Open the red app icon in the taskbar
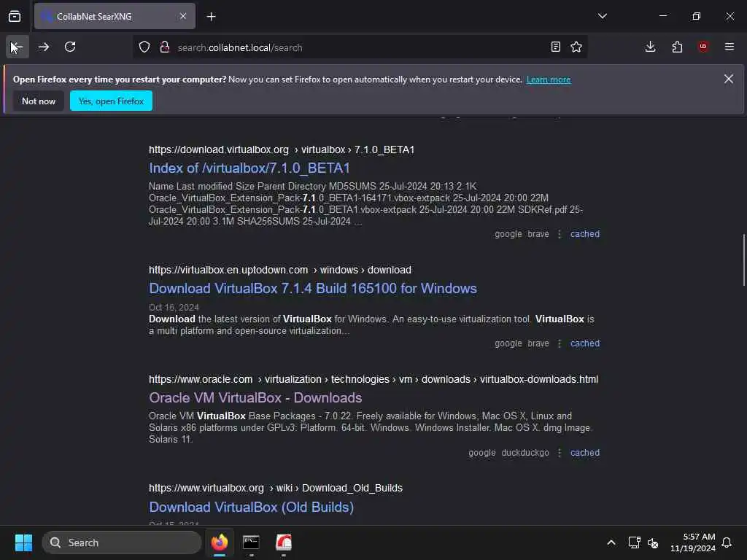The height and width of the screenshot is (560, 747). (x=284, y=542)
